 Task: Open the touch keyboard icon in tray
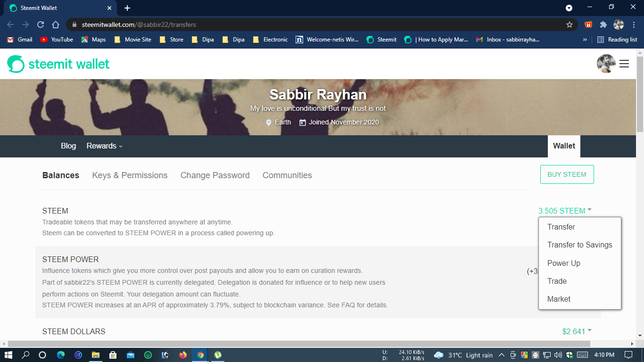pos(582,355)
